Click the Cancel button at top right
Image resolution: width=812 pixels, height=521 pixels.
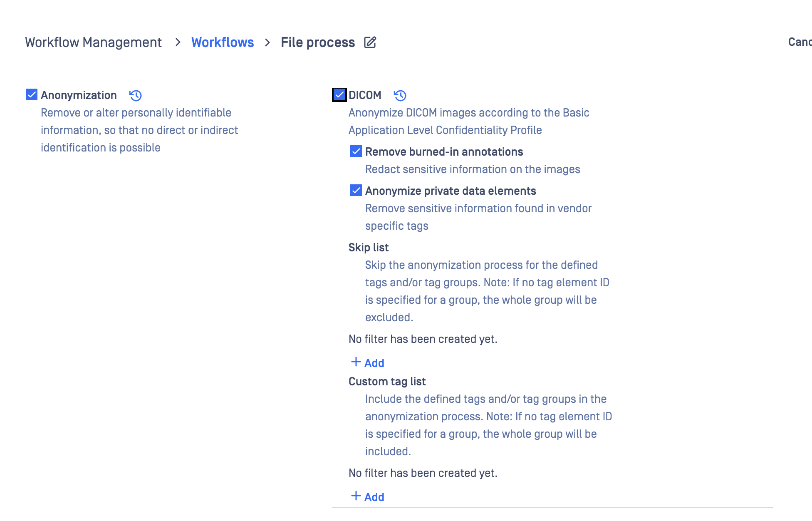point(799,42)
